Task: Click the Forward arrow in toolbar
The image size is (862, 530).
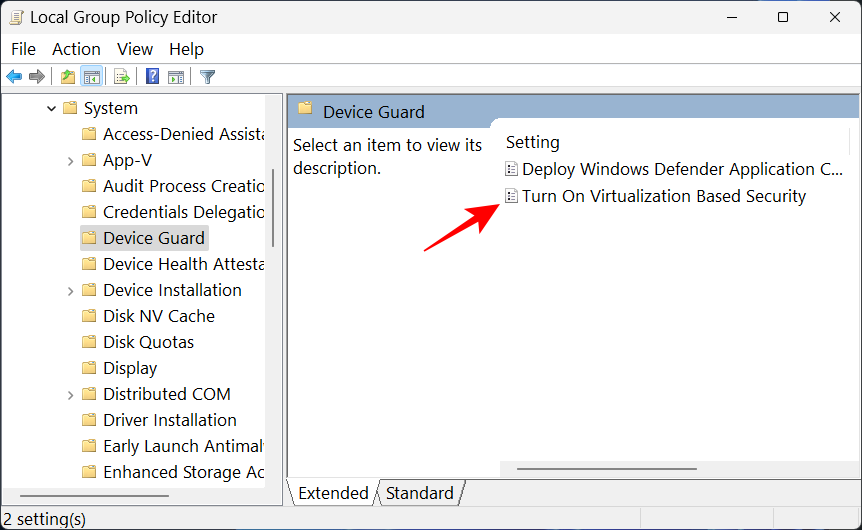Action: [37, 77]
